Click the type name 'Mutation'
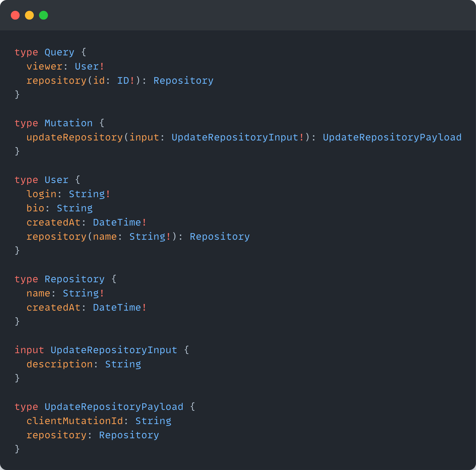Image resolution: width=476 pixels, height=470 pixels. click(69, 123)
